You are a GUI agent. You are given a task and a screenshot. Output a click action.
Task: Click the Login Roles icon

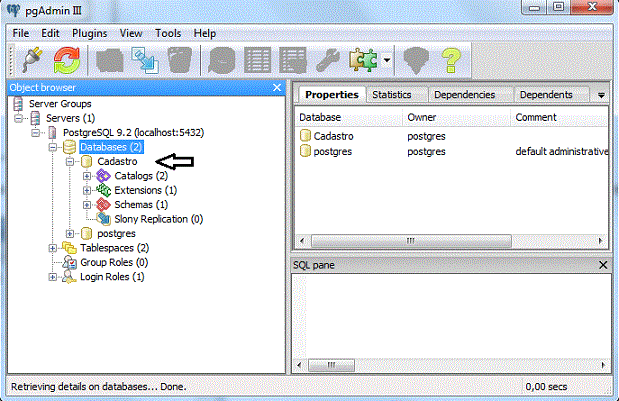(x=69, y=277)
